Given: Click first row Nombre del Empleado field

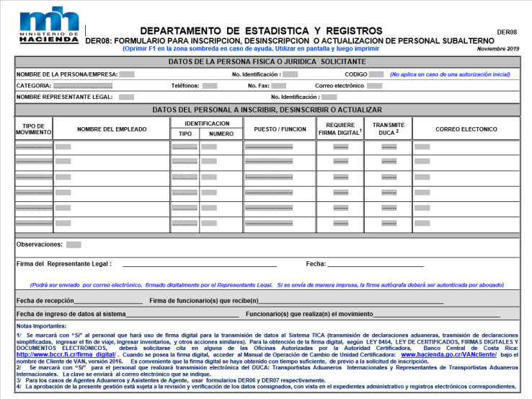Looking at the screenshot, I should pos(63,147).
